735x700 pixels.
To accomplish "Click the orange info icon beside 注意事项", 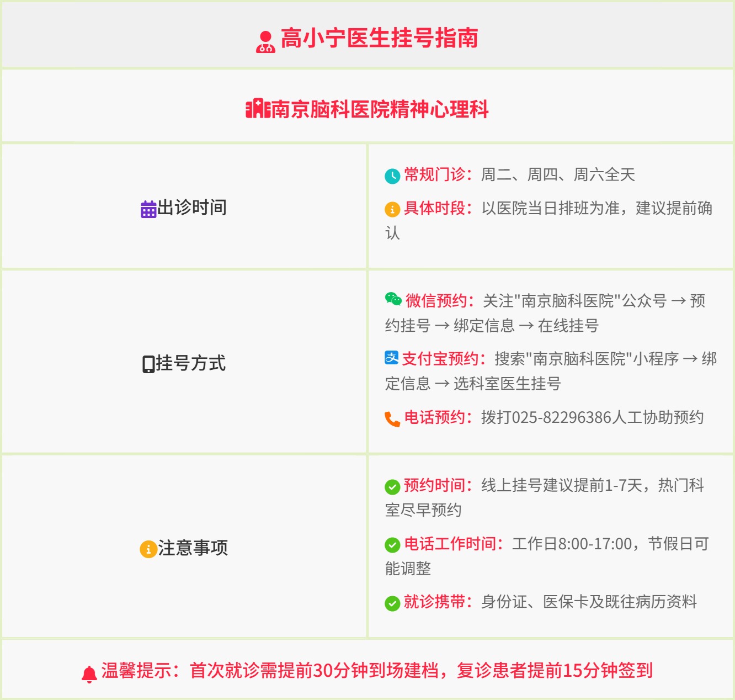I will pos(148,550).
